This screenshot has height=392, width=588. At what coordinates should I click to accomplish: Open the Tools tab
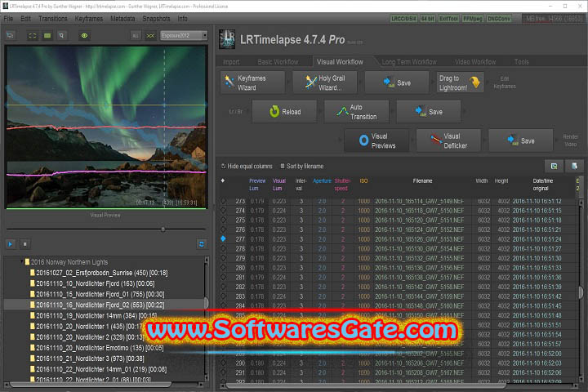click(x=521, y=62)
